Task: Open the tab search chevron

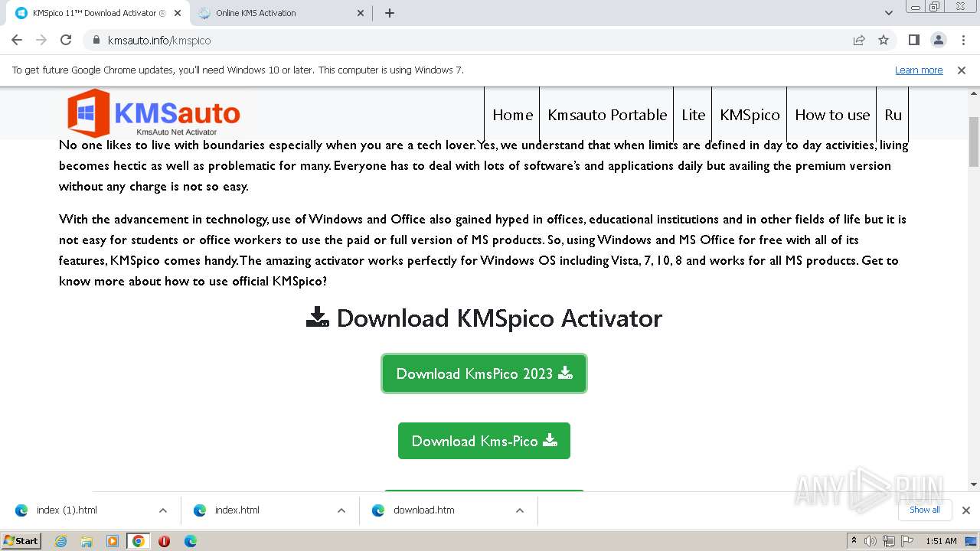Action: (x=888, y=13)
